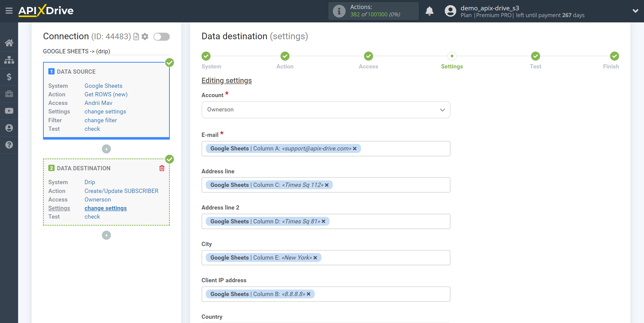Open YouTube video icon in sidebar

coord(9,111)
